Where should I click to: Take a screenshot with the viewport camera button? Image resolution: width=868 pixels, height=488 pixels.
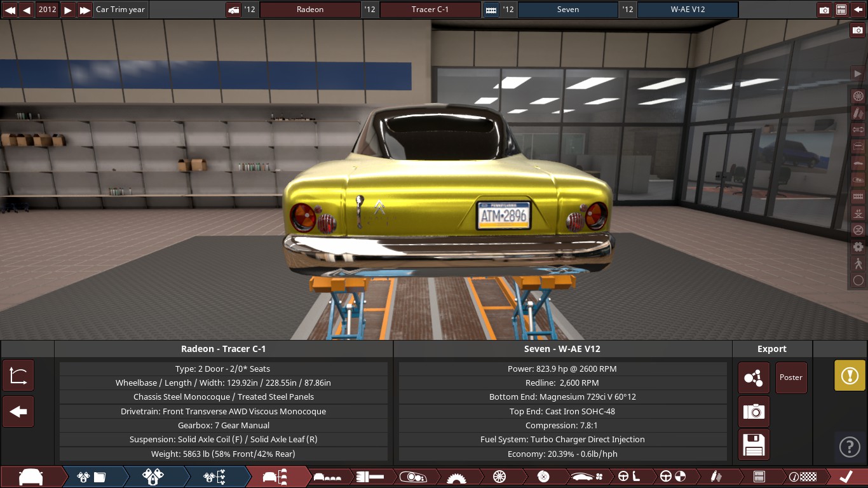click(858, 30)
